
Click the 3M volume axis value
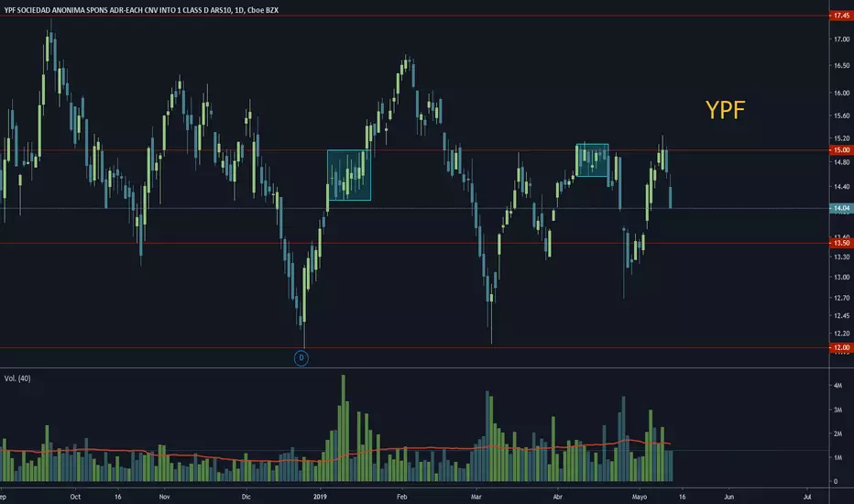tap(838, 410)
